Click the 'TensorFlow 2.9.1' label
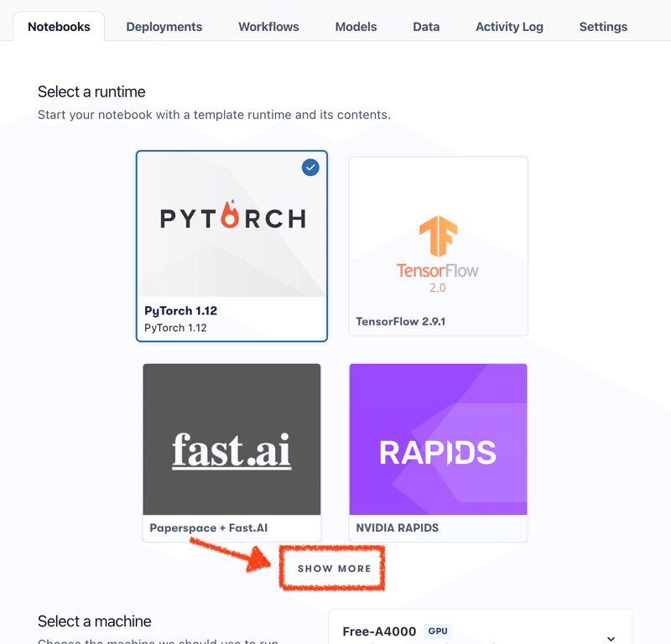This screenshot has height=644, width=671. point(401,321)
